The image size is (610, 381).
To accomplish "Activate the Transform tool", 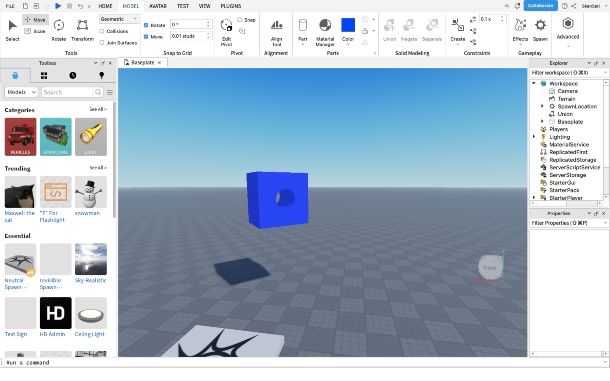I will [x=82, y=30].
